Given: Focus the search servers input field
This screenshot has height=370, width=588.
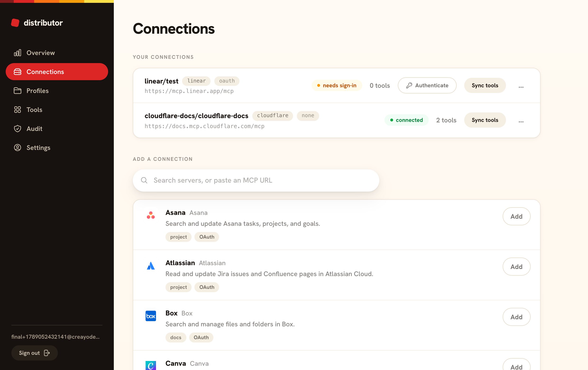Looking at the screenshot, I should tap(256, 180).
